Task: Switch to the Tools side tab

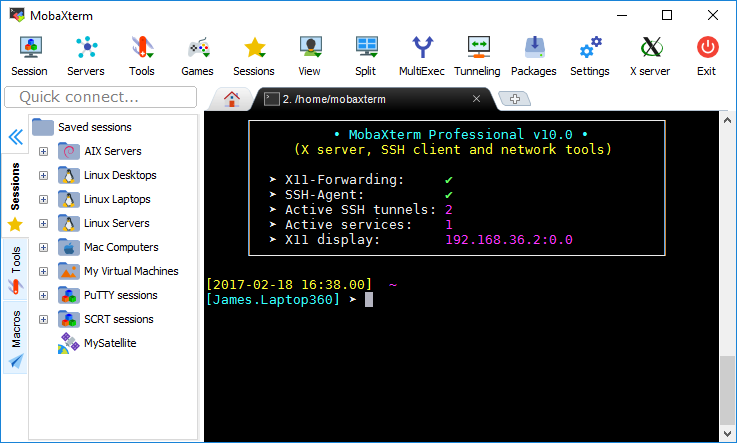Action: pyautogui.click(x=16, y=270)
